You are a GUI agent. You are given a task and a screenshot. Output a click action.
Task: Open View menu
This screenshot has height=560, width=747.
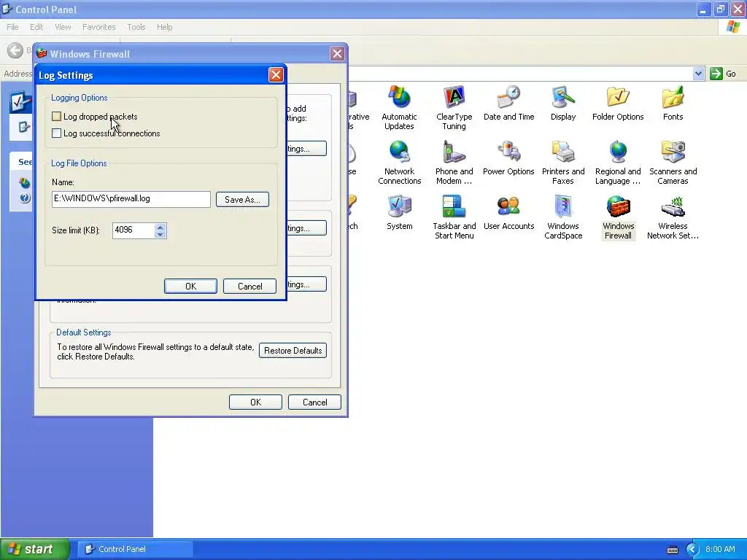click(x=63, y=27)
